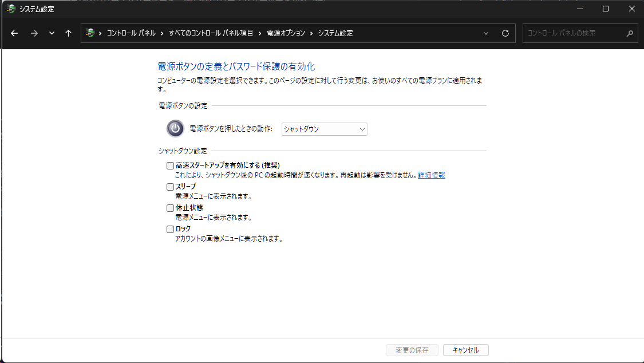The width and height of the screenshot is (644, 363).
Task: Open the シャットダウン power button action dropdown
Action: click(x=324, y=129)
